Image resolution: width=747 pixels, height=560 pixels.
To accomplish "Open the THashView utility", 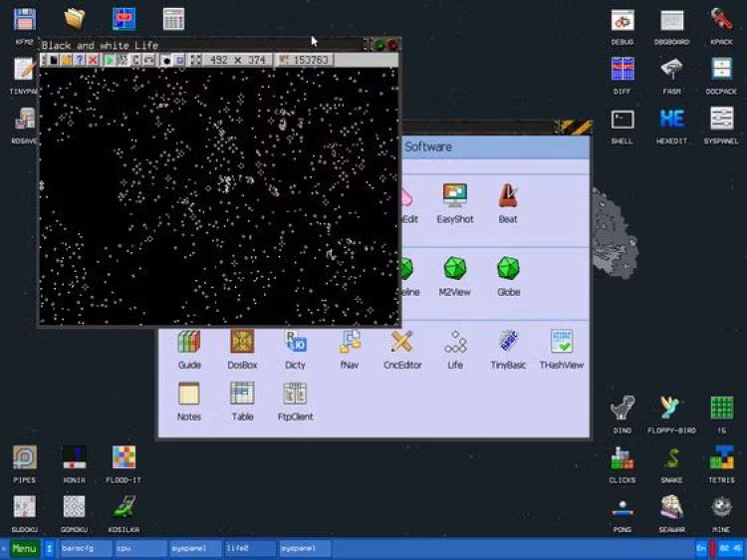I will pos(562,349).
